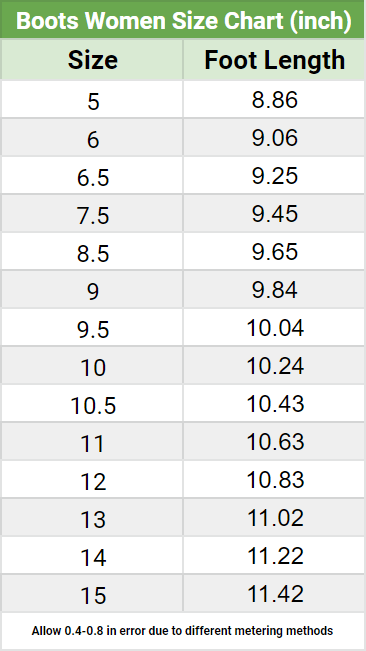Click size 10.5 in the Size column

coord(92,404)
